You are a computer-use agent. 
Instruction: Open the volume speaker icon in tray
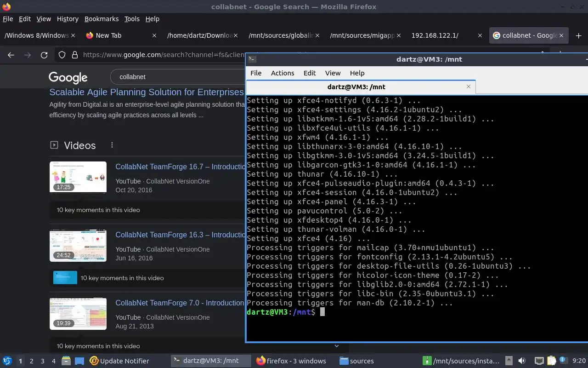522,361
